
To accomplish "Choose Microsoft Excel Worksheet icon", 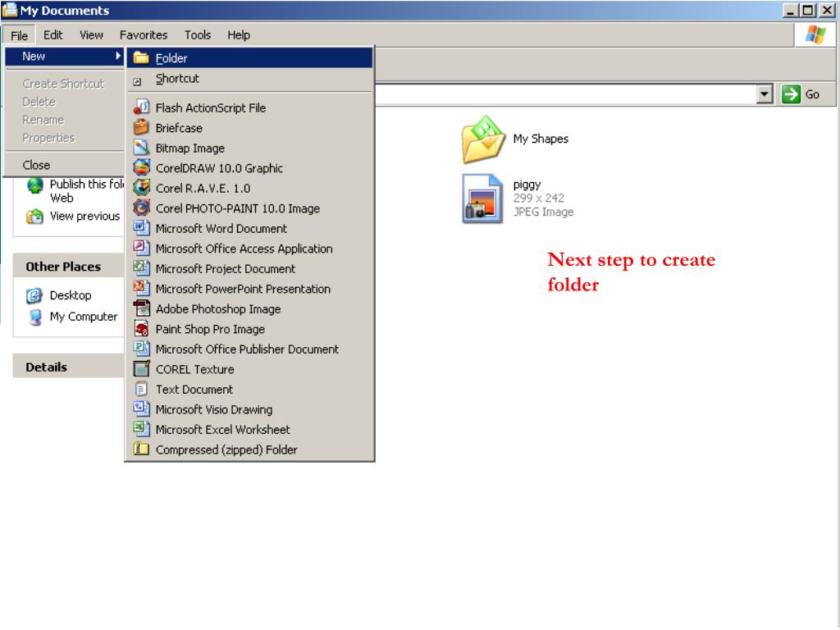I will point(141,428).
